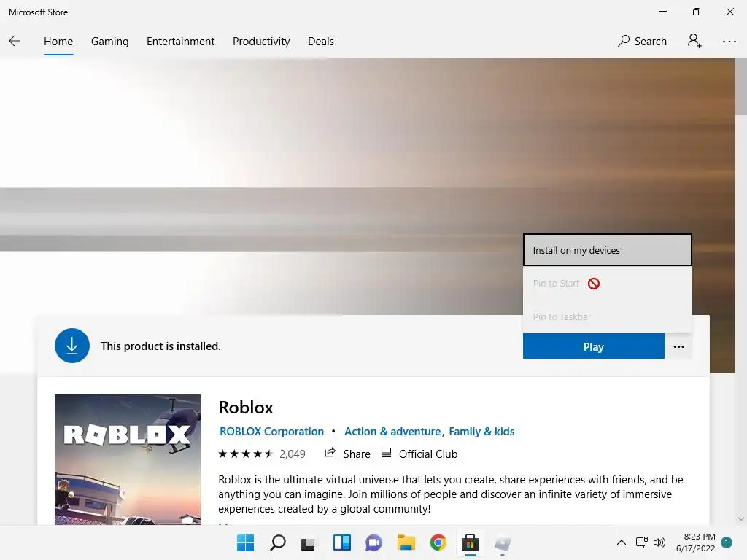Open the Entertainment tab
The image size is (747, 560).
(x=181, y=42)
